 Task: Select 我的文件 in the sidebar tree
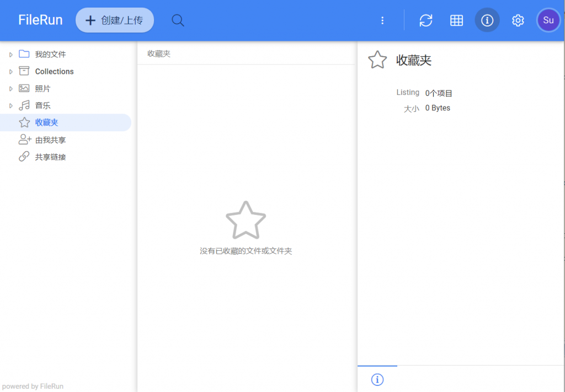tap(50, 55)
